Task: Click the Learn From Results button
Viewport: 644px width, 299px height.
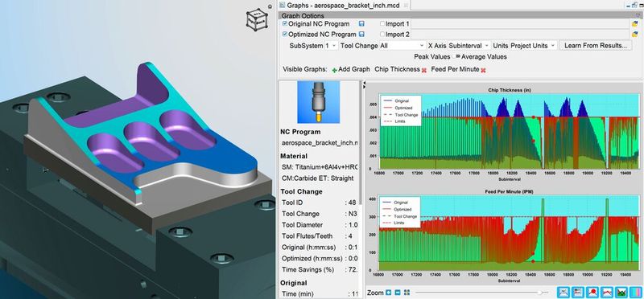Action: pos(596,46)
